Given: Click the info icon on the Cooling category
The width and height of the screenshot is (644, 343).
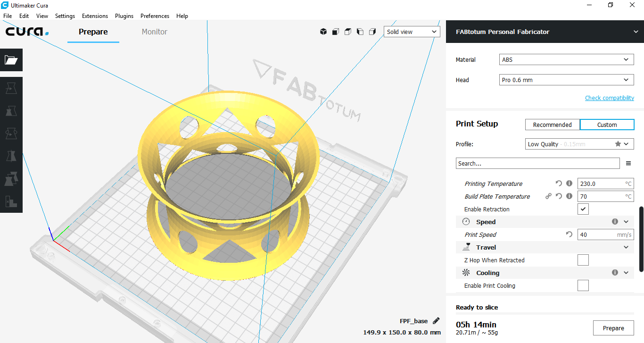Looking at the screenshot, I should click(615, 273).
